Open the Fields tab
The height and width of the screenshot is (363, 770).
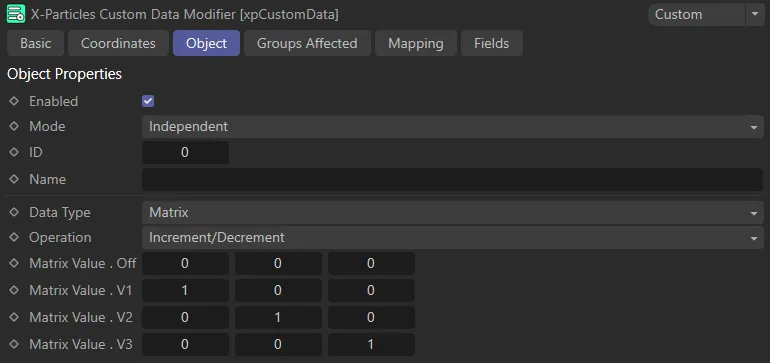[492, 43]
